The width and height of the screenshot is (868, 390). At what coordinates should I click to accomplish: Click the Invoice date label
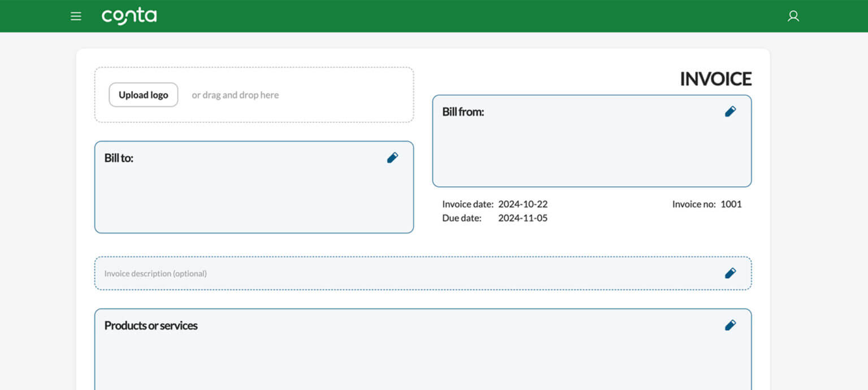tap(467, 204)
